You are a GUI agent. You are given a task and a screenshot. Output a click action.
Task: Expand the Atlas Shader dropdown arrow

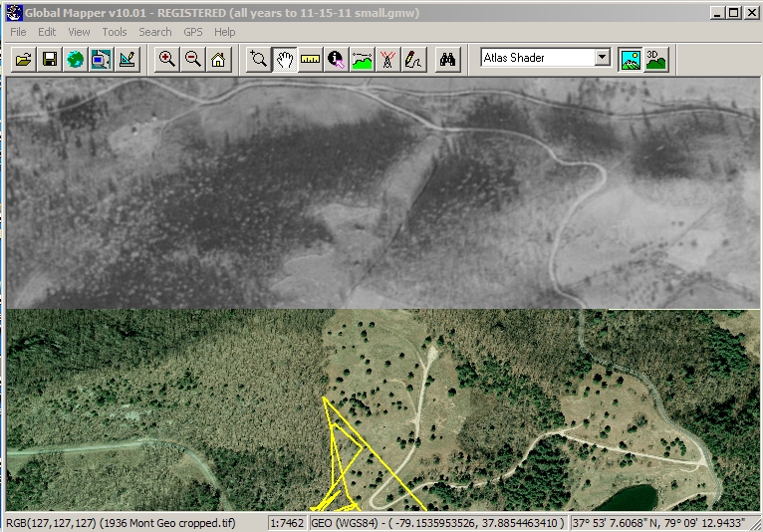click(x=603, y=58)
